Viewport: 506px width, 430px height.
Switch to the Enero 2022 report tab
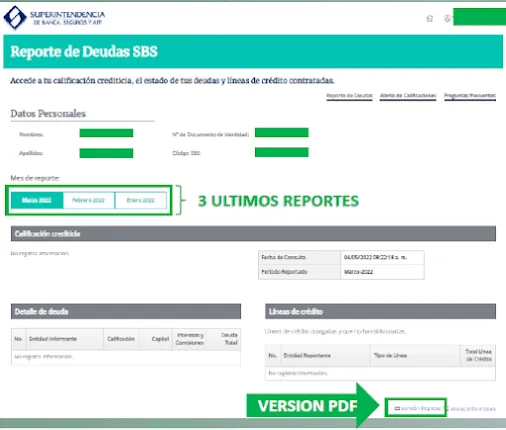(x=141, y=200)
